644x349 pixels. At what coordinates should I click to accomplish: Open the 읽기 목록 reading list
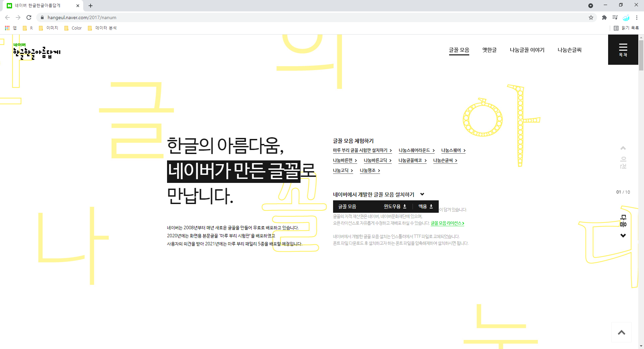coord(626,28)
